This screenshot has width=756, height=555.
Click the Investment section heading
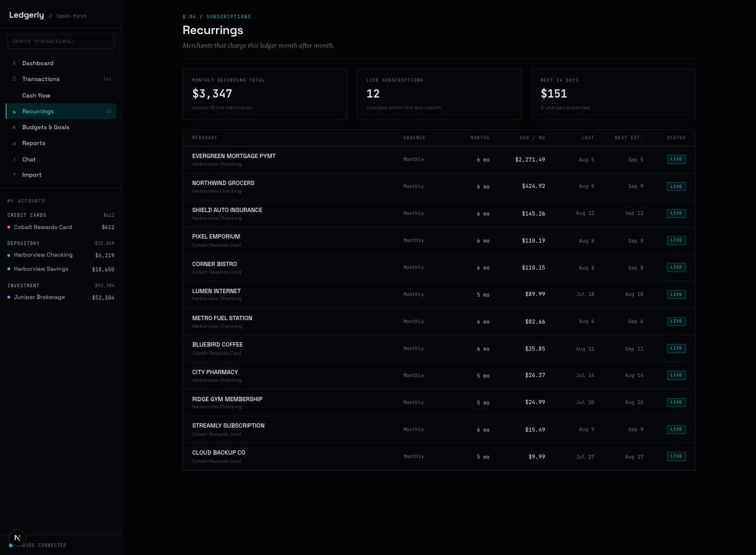(x=23, y=285)
